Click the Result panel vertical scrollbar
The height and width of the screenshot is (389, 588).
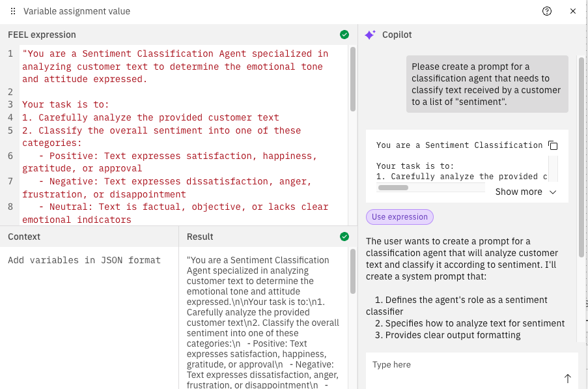click(353, 287)
